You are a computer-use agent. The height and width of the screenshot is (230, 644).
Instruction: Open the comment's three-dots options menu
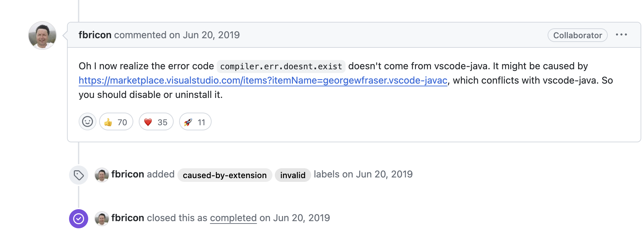(x=621, y=35)
